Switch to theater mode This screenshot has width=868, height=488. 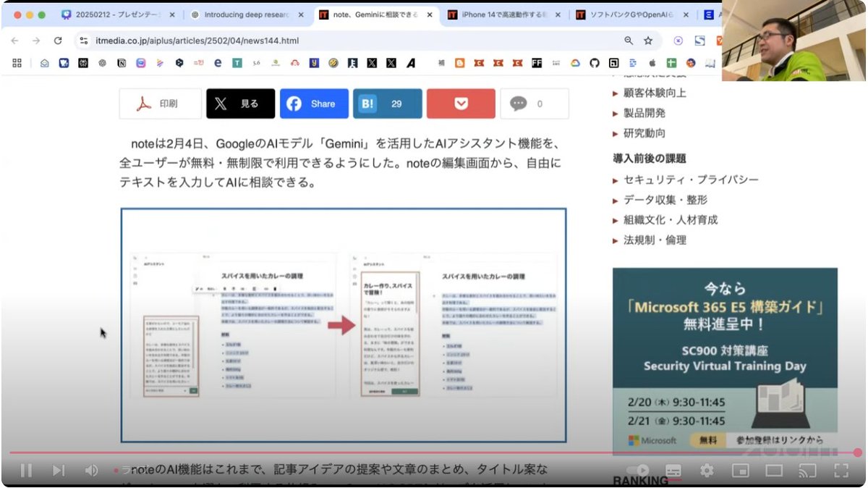point(774,471)
